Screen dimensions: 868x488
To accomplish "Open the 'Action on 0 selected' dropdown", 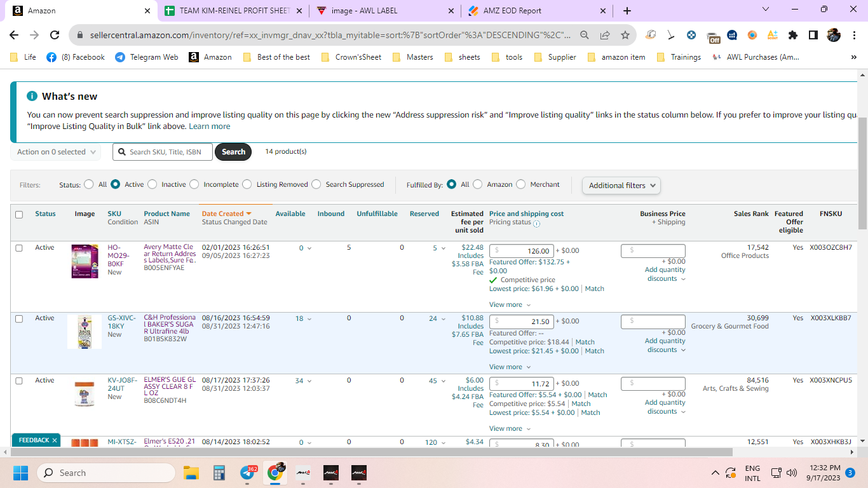I will (56, 152).
